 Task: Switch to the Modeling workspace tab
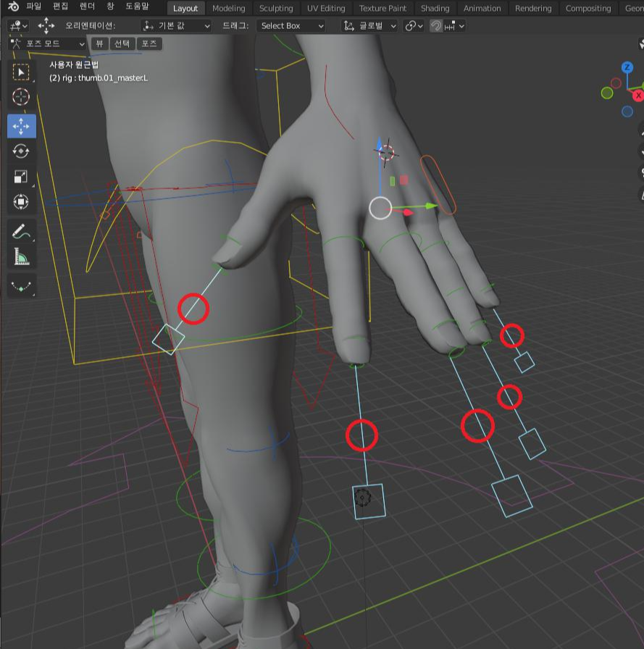(228, 8)
